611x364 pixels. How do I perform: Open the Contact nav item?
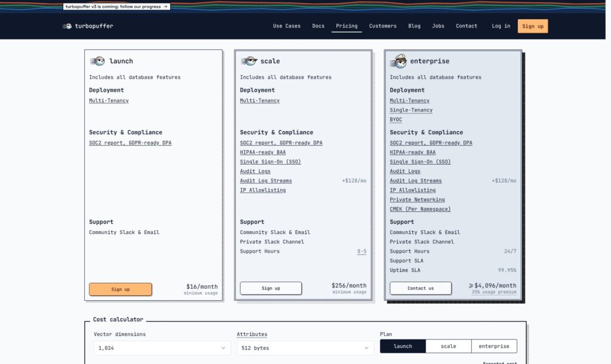(467, 26)
